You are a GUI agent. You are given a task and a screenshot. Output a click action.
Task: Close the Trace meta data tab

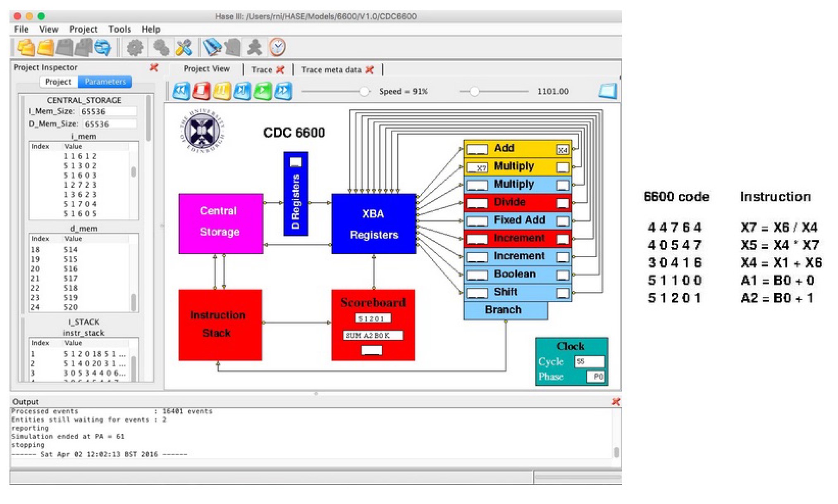tap(369, 69)
